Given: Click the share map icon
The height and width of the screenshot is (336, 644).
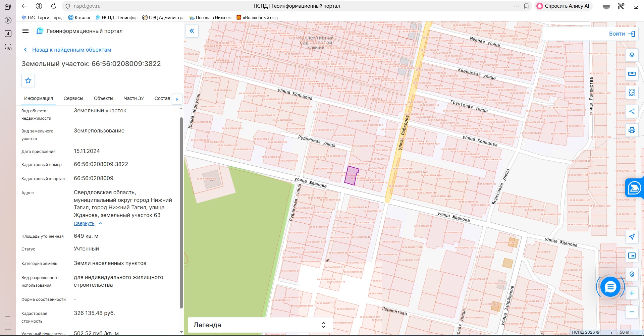Looking at the screenshot, I should coord(632,111).
